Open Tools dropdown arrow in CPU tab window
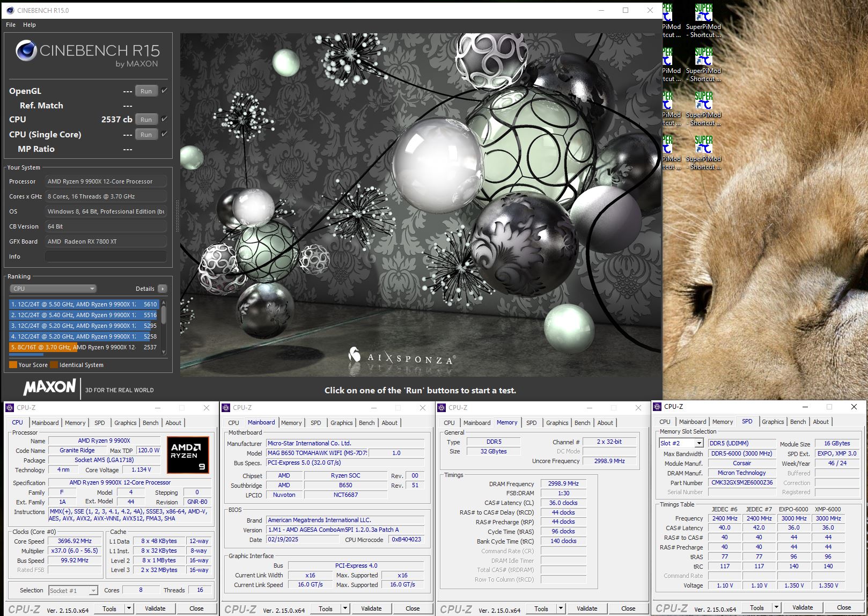868x616 pixels. tap(129, 608)
